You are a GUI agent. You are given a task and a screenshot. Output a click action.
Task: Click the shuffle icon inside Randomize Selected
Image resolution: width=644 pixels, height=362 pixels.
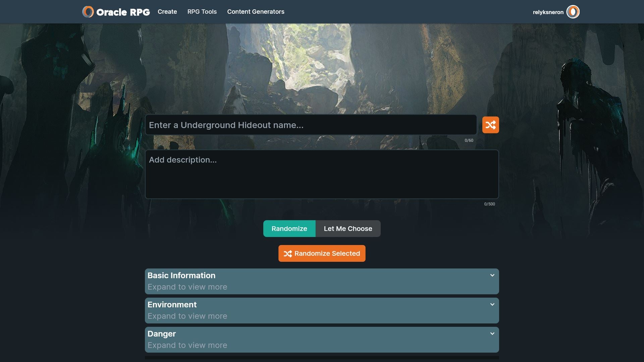click(x=287, y=254)
